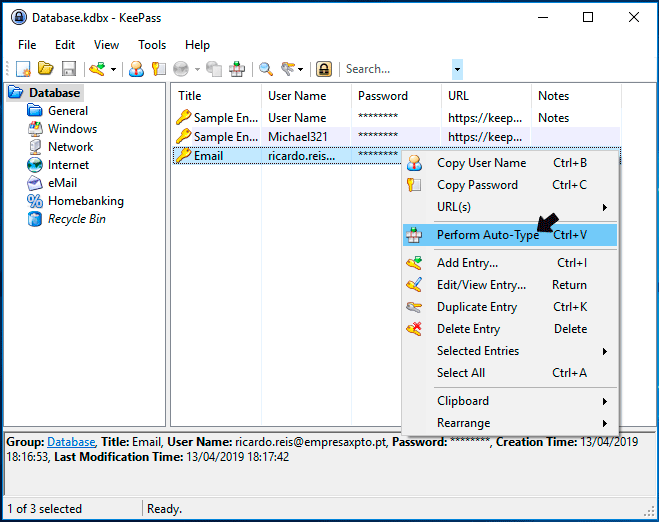Open the URL toolbar dropdown arrow
Viewport: 659px width, 522px height.
(197, 69)
